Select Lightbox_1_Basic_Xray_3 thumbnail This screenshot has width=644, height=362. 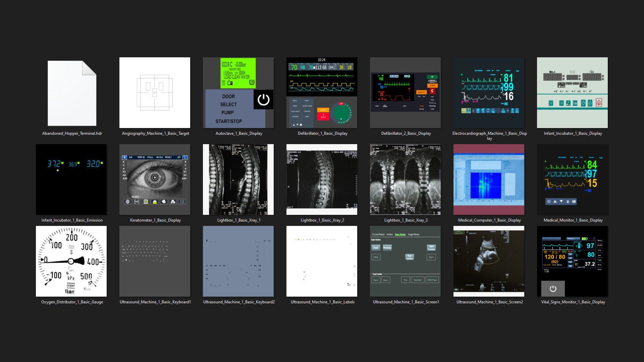point(405,179)
